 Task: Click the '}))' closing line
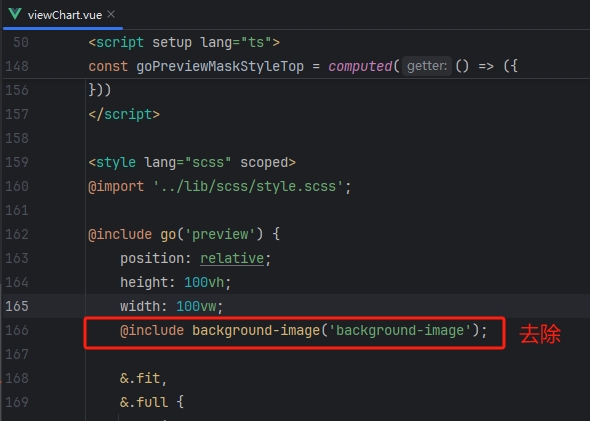(x=100, y=90)
